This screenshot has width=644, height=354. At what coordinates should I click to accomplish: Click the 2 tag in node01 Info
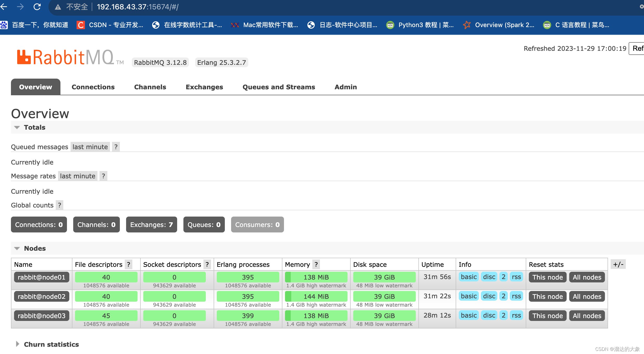504,277
